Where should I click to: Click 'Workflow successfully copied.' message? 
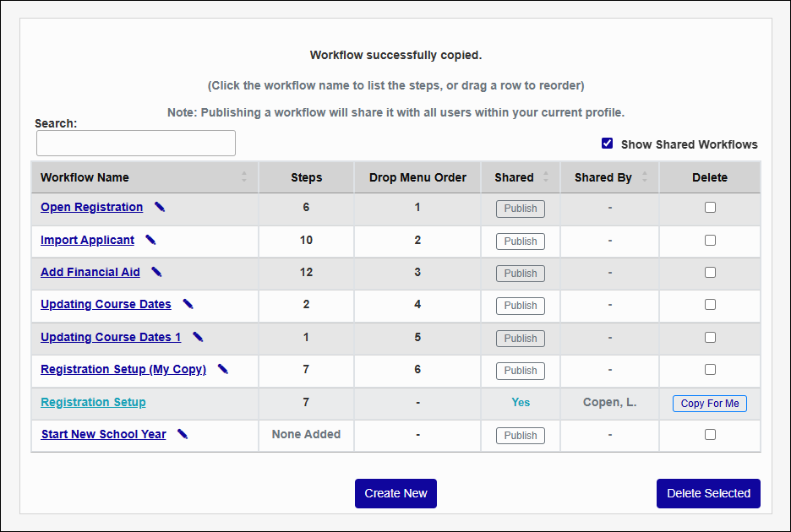tap(396, 55)
